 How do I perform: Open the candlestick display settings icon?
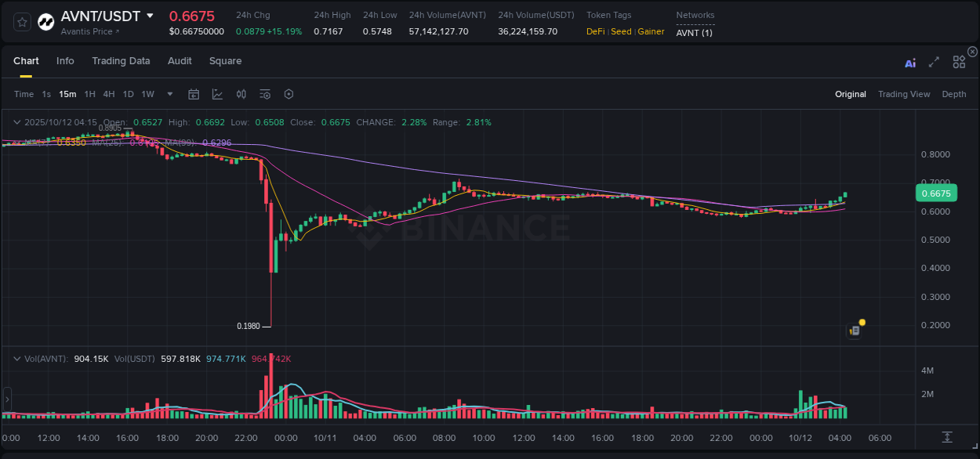(x=241, y=94)
